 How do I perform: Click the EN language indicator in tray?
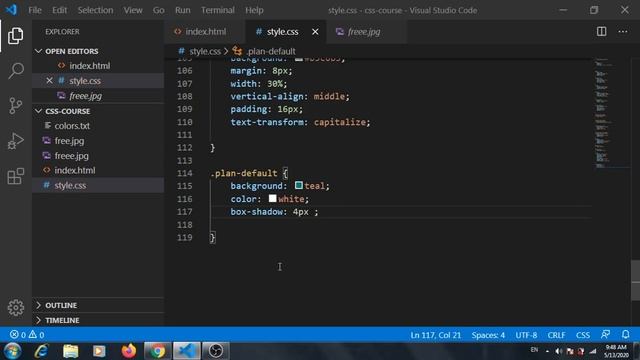(x=534, y=350)
